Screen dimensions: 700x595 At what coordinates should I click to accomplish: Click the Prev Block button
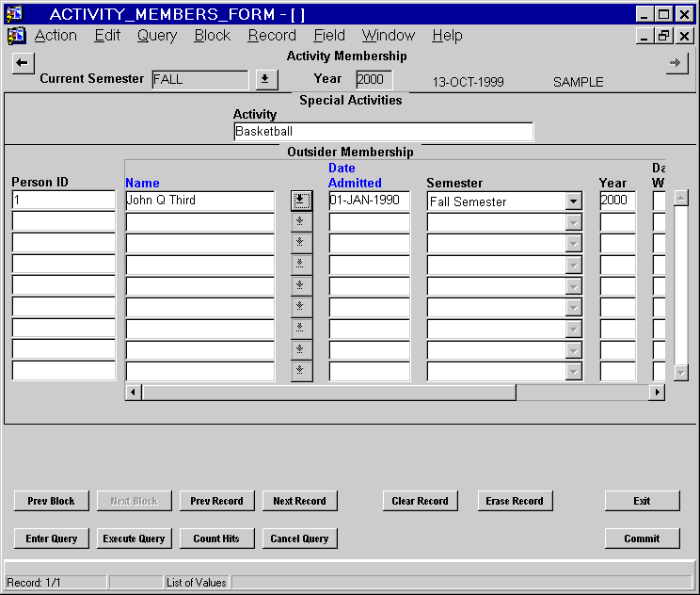click(x=52, y=501)
